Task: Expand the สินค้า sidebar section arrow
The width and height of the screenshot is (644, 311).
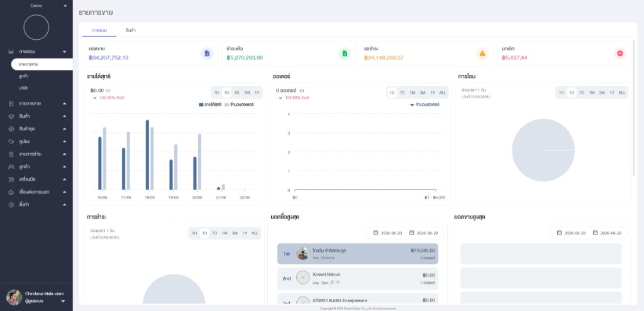Action: (x=65, y=116)
